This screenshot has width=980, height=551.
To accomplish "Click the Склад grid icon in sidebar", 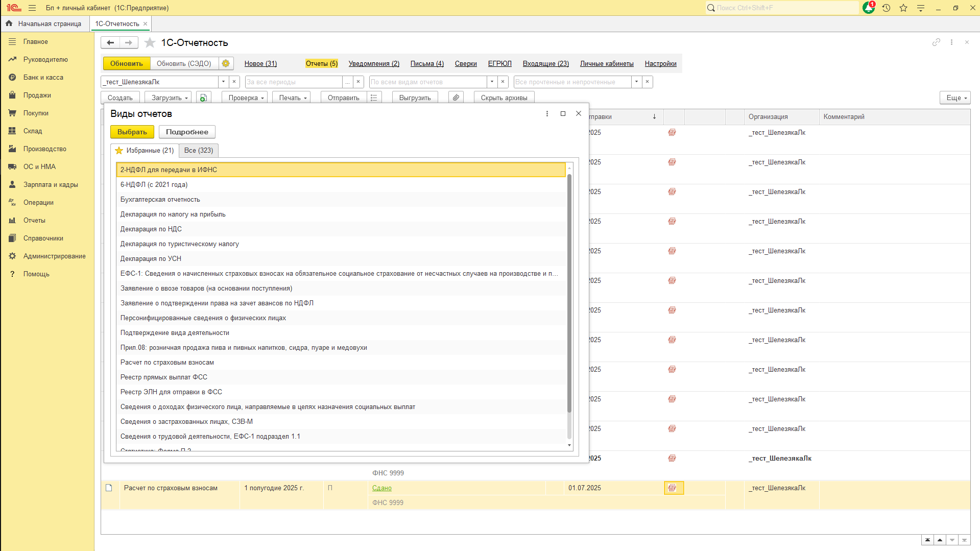I will tap(12, 131).
